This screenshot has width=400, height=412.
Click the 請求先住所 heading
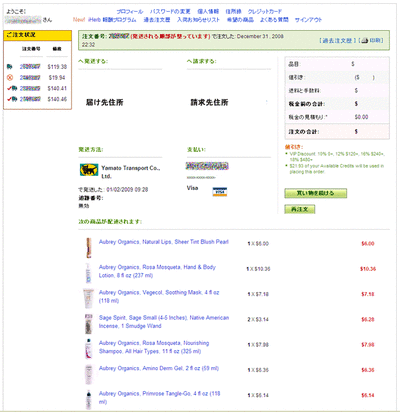209,102
